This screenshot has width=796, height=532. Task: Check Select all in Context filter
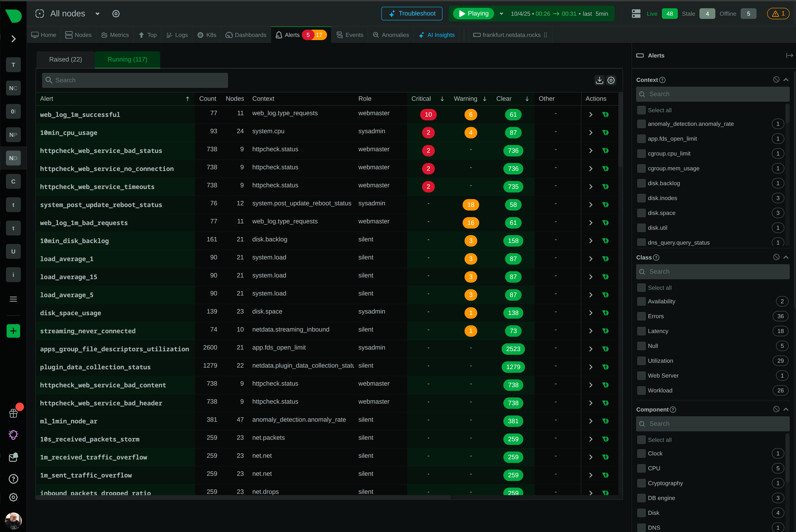point(641,110)
